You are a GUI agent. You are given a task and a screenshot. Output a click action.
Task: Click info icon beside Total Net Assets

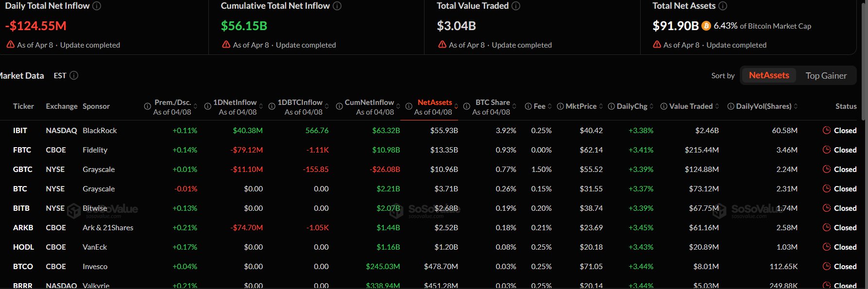tap(723, 6)
